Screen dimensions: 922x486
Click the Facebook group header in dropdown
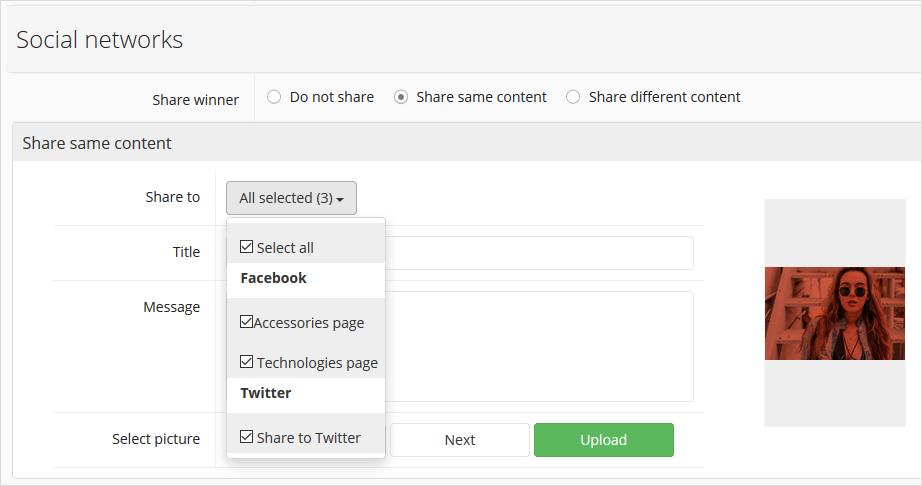point(273,278)
